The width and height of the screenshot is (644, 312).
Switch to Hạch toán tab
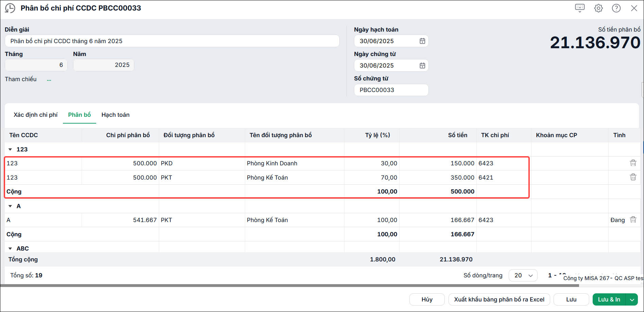116,115
